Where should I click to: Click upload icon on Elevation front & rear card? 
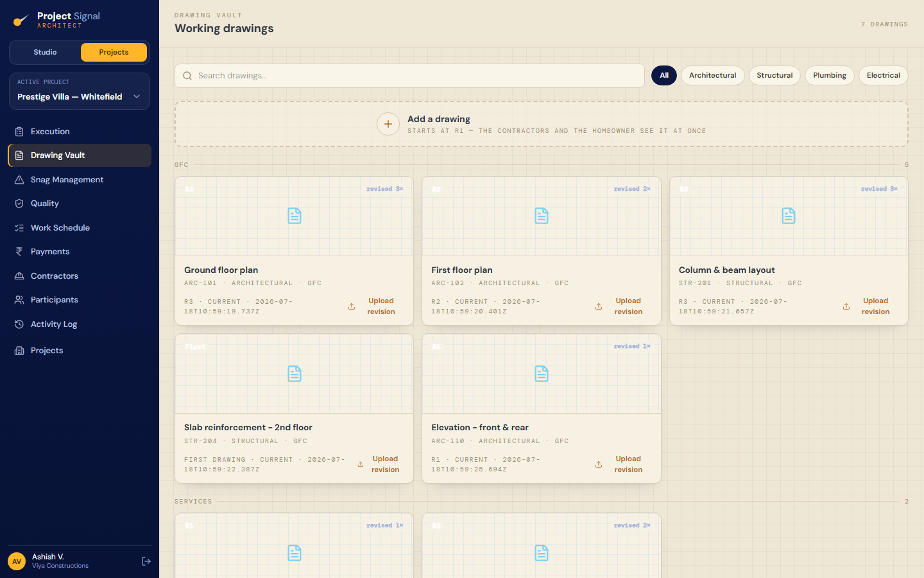(x=599, y=464)
